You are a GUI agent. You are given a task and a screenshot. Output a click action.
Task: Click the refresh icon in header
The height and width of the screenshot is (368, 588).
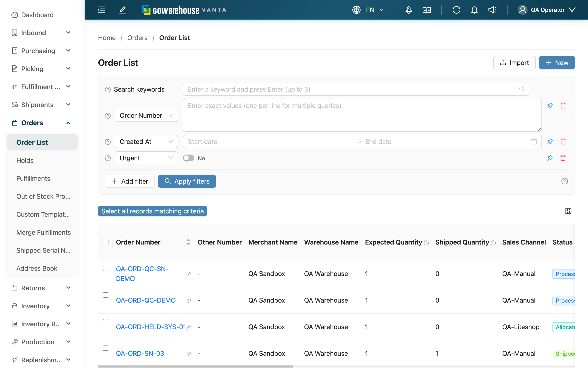tap(456, 10)
